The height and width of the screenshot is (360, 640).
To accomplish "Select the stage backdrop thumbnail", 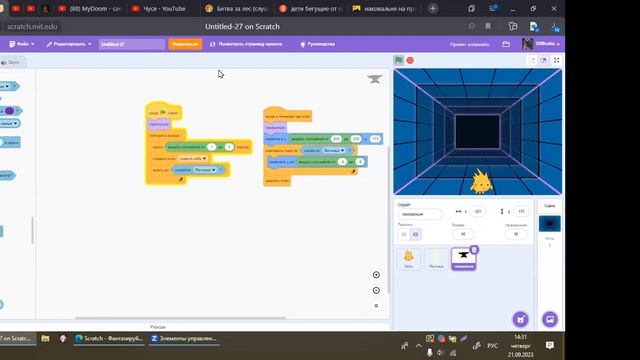I will pos(550,224).
